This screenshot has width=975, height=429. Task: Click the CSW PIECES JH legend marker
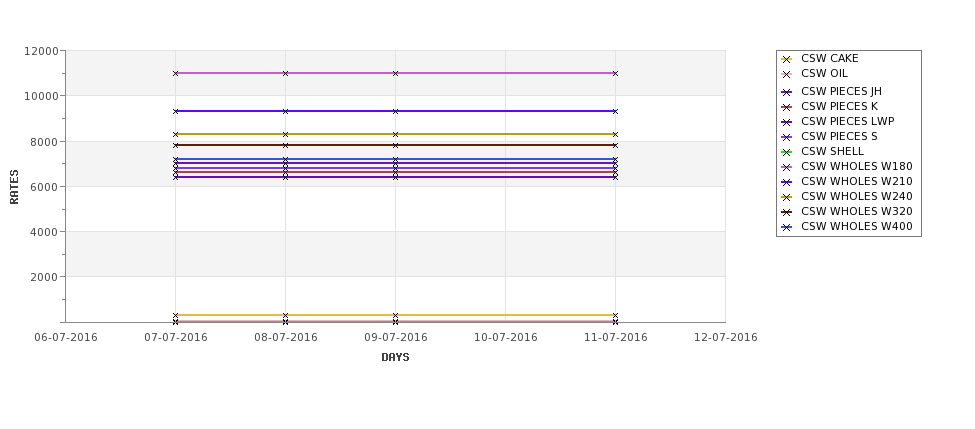[786, 92]
